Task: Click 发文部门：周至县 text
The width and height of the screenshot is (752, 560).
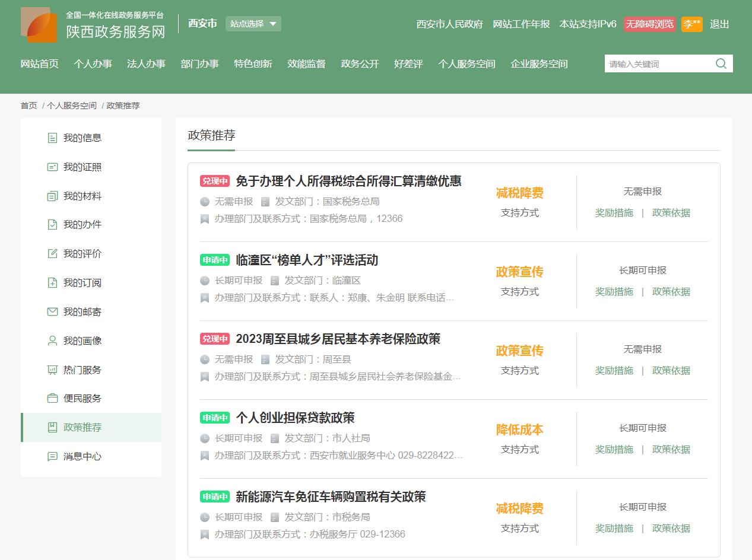Action: (313, 359)
